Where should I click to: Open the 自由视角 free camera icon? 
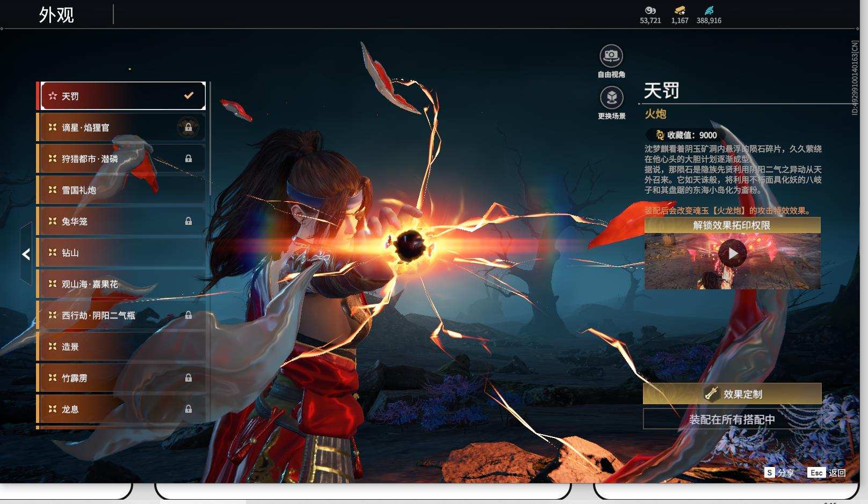click(x=611, y=56)
